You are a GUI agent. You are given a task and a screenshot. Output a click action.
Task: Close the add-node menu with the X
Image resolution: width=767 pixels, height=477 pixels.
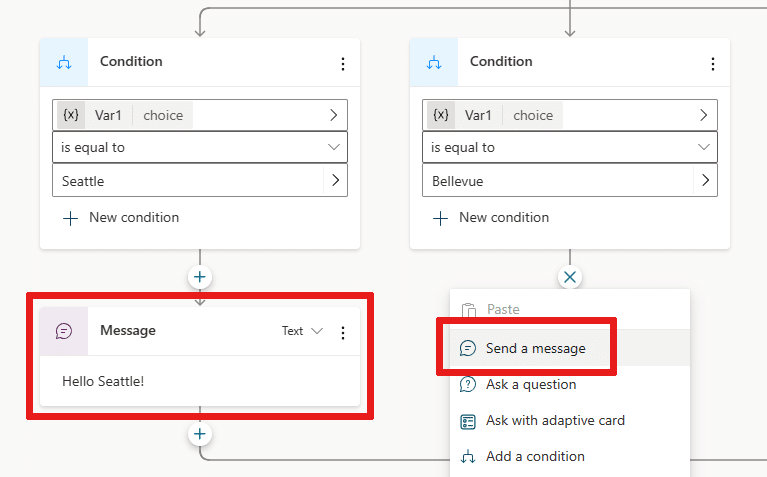click(570, 277)
